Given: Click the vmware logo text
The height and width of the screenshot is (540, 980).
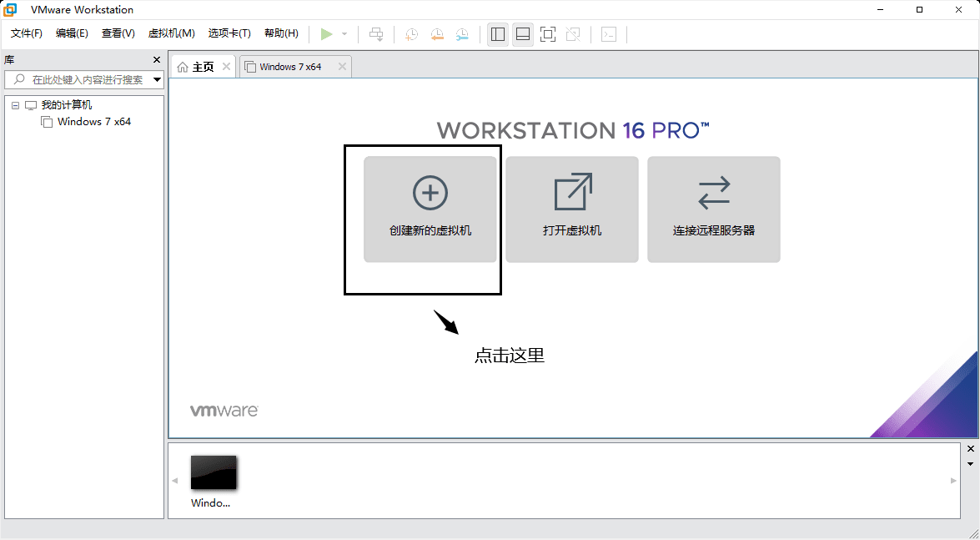Looking at the screenshot, I should (224, 411).
